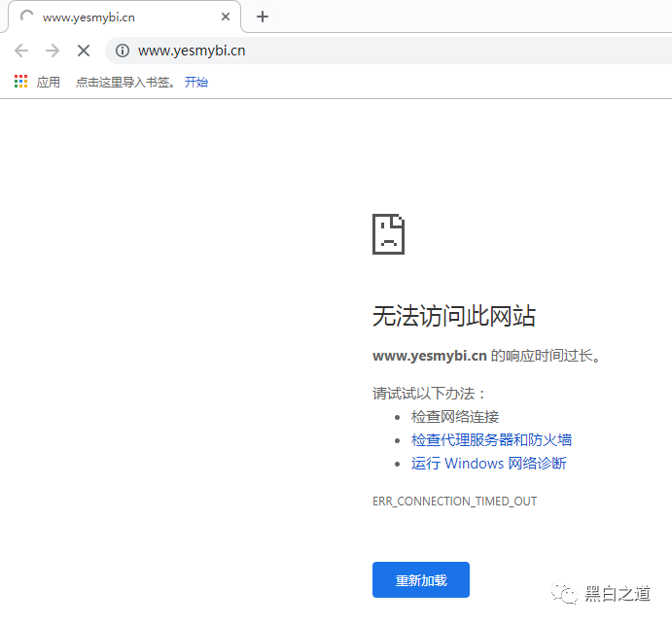
Task: Click the 请试试以下办法 text
Action: [x=429, y=393]
